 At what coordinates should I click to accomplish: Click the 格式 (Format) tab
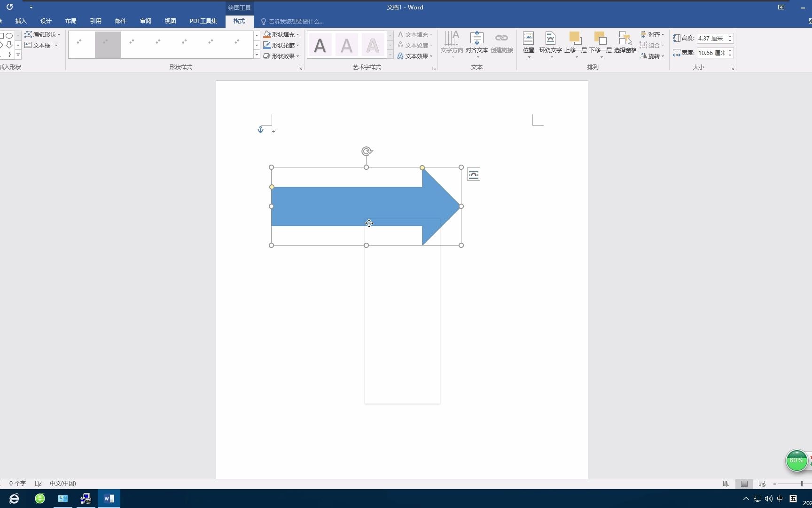pos(239,21)
